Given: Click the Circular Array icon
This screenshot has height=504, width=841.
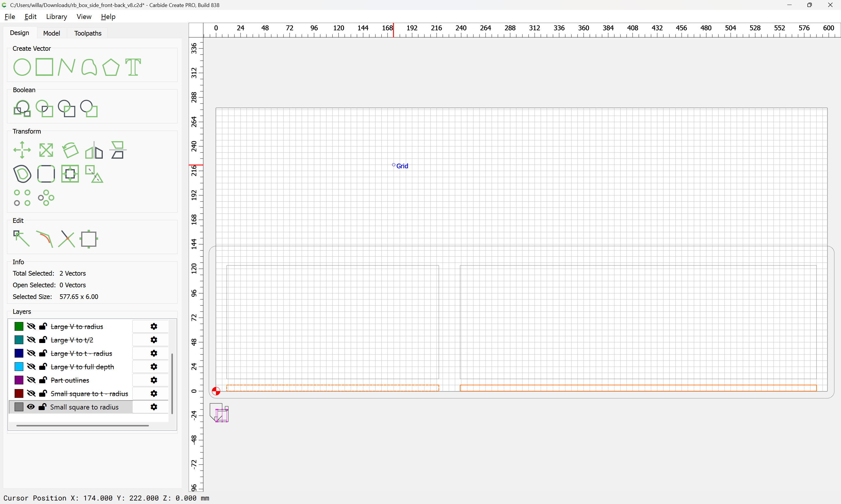Looking at the screenshot, I should pyautogui.click(x=46, y=198).
